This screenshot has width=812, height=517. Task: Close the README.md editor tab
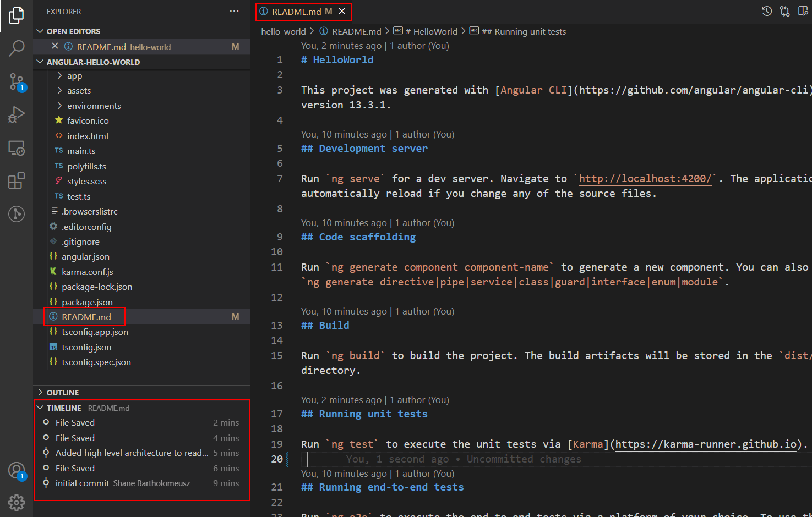[x=342, y=11]
